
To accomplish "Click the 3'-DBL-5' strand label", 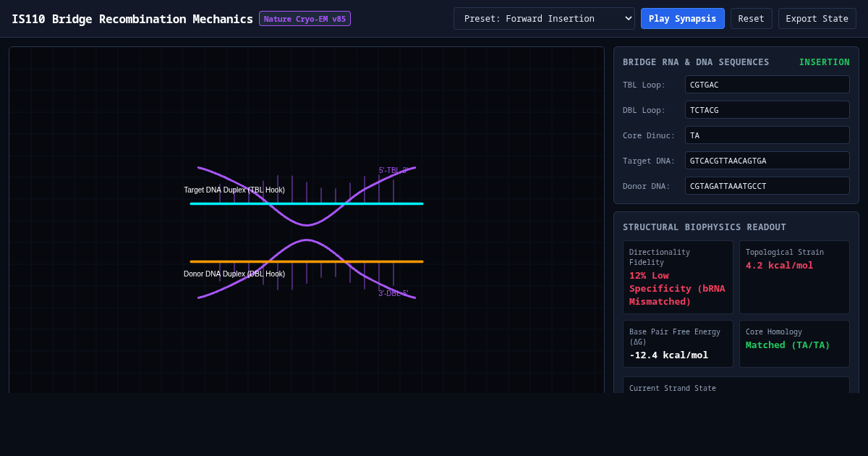I will click(x=393, y=293).
